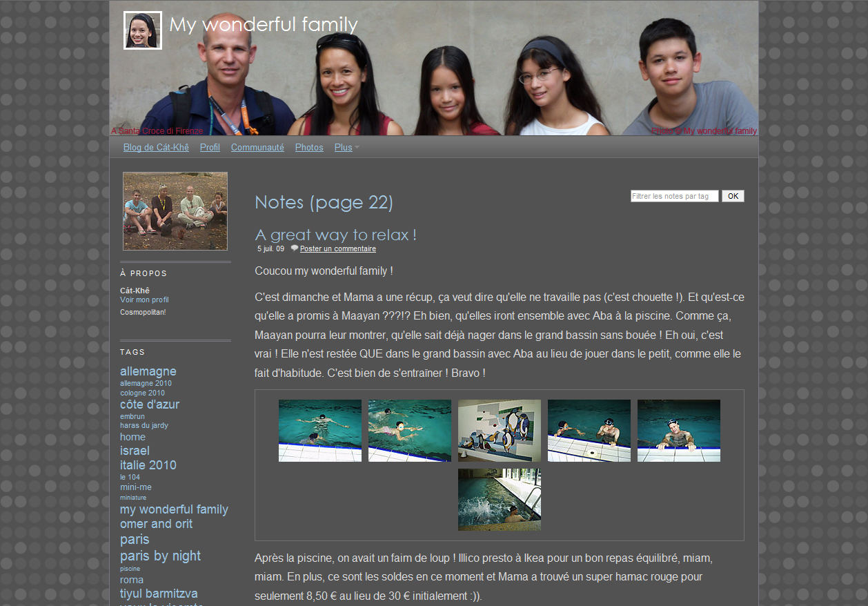
Task: Open the Photos navigation link
Action: click(x=309, y=148)
